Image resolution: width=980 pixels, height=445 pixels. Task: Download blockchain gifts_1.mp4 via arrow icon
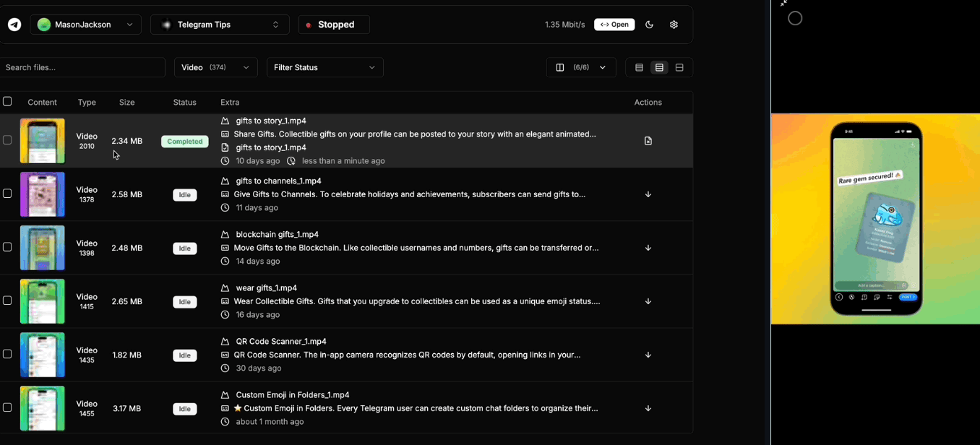point(648,248)
